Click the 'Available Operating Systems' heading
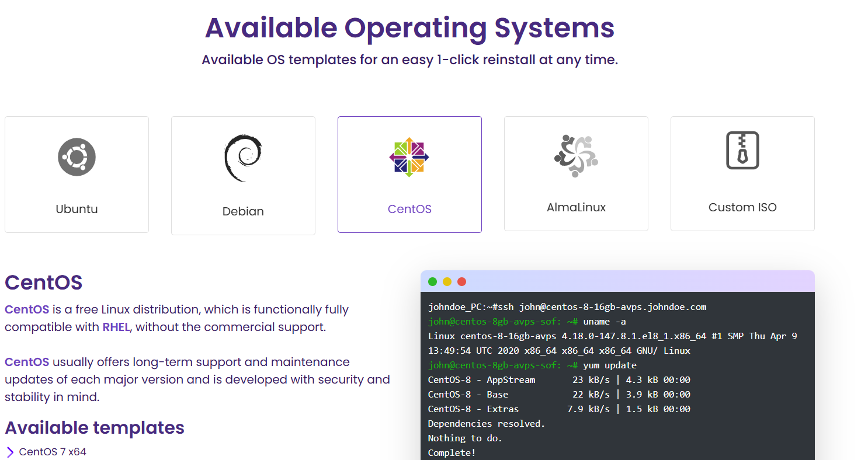868x460 pixels. click(x=409, y=27)
